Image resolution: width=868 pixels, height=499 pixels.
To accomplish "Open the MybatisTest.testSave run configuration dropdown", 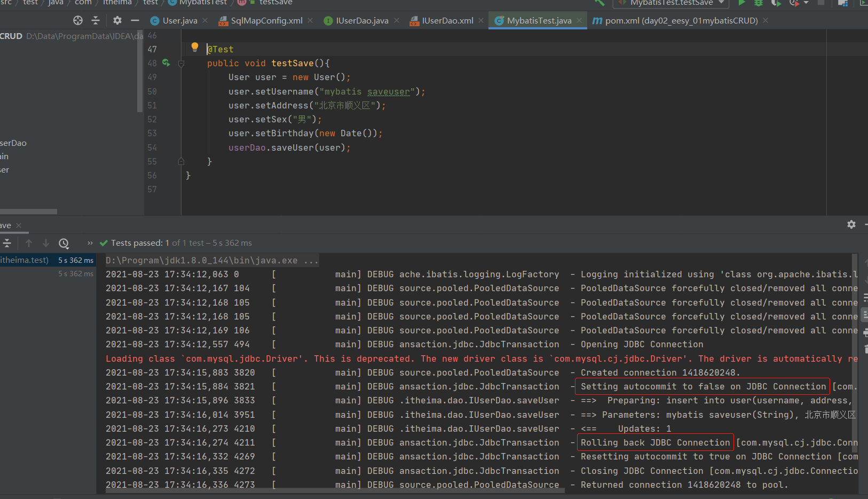I will pos(671,3).
